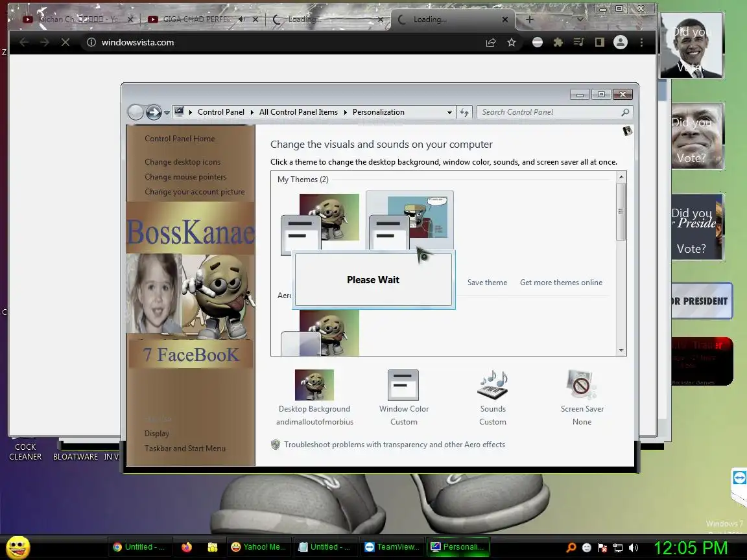The height and width of the screenshot is (560, 747).
Task: Refresh the Control Panel address bar
Action: point(464,112)
